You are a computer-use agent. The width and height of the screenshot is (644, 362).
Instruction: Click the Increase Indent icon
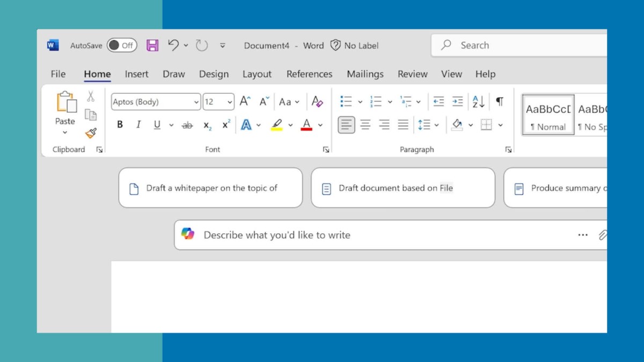tap(457, 101)
